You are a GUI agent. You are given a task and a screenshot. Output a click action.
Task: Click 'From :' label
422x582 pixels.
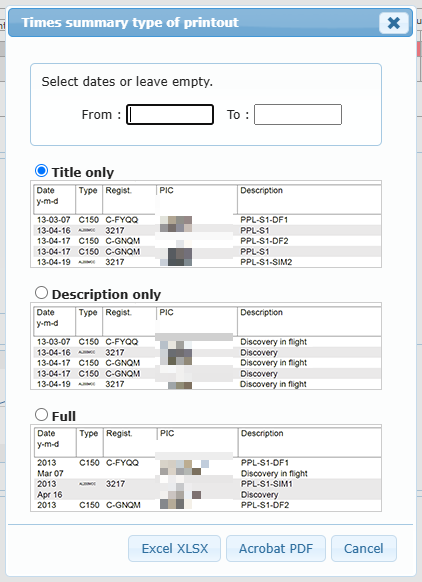tap(101, 115)
